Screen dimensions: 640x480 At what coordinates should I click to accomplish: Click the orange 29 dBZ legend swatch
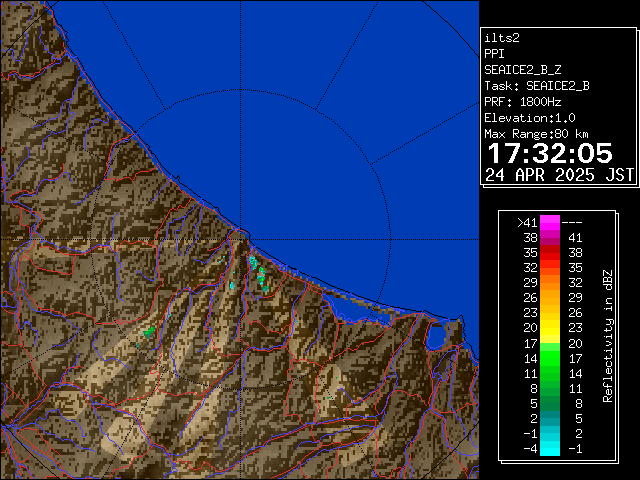[x=550, y=282]
